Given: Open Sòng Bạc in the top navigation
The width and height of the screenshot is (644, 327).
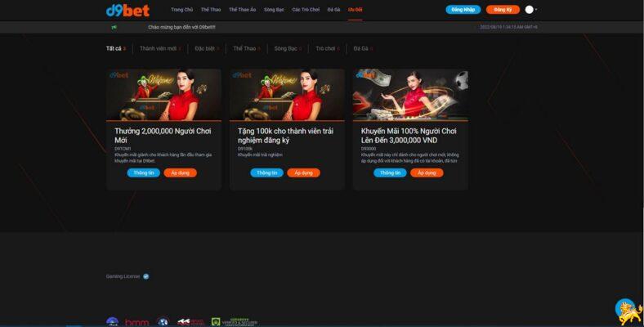Looking at the screenshot, I should [274, 10].
